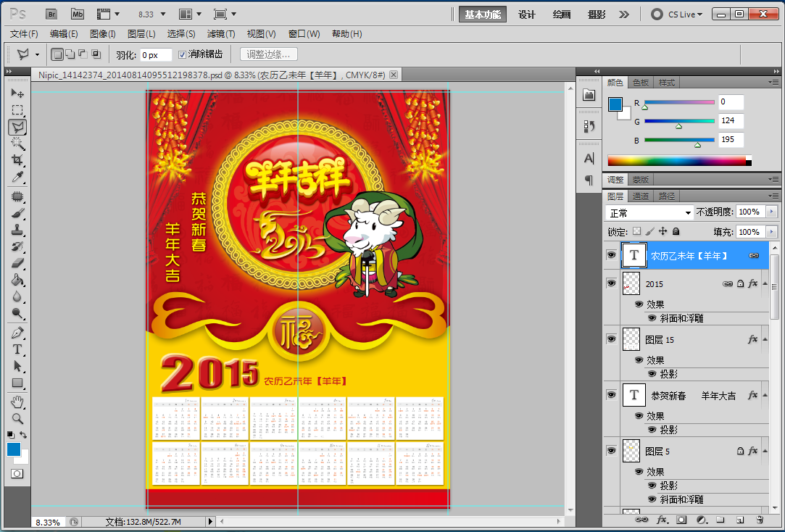
Task: Select the Eyedropper tool
Action: (17, 177)
